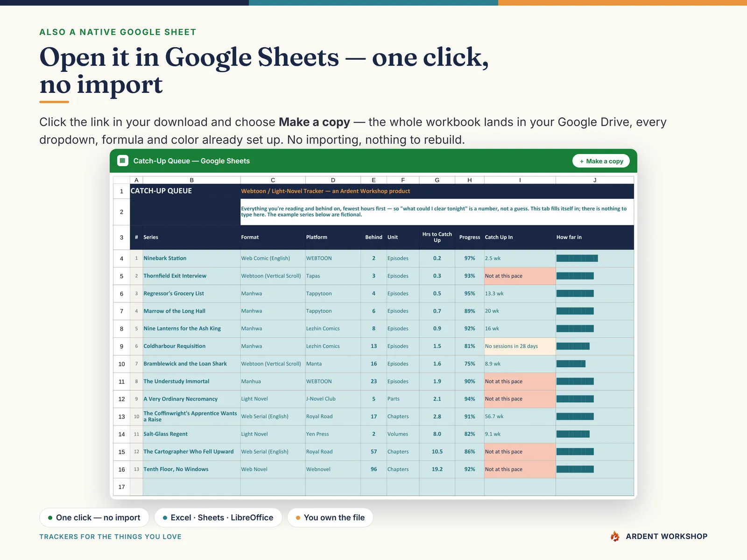Click the 97% progress cell

point(470,258)
